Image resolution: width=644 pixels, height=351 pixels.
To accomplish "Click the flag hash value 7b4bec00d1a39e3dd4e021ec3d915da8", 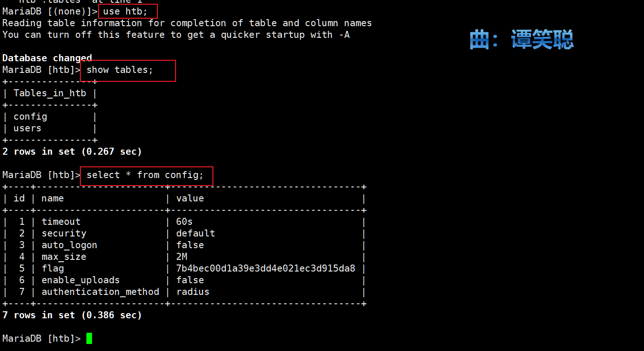I will (265, 268).
